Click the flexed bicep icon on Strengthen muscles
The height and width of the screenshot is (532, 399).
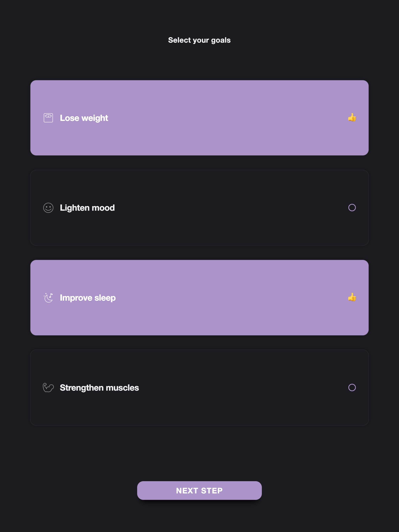click(x=48, y=387)
